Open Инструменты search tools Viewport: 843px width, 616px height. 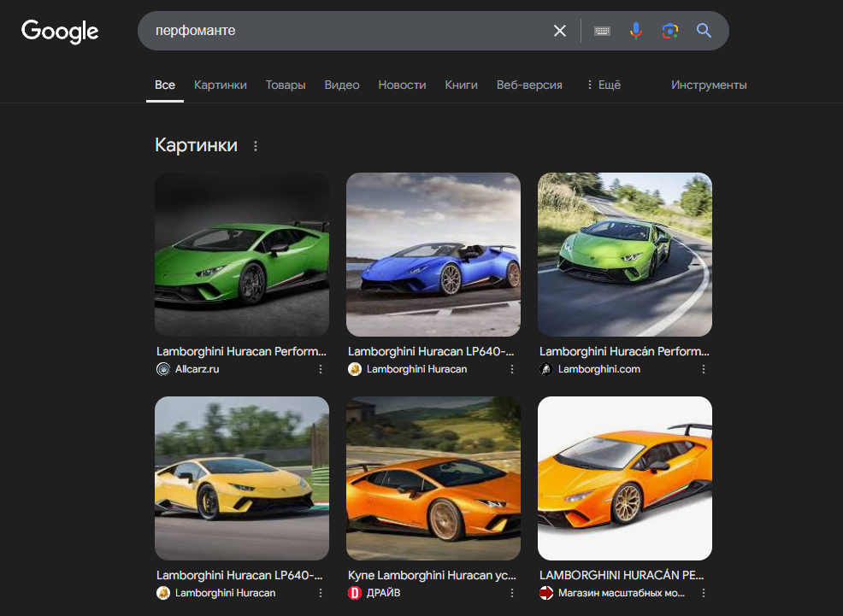pos(709,85)
